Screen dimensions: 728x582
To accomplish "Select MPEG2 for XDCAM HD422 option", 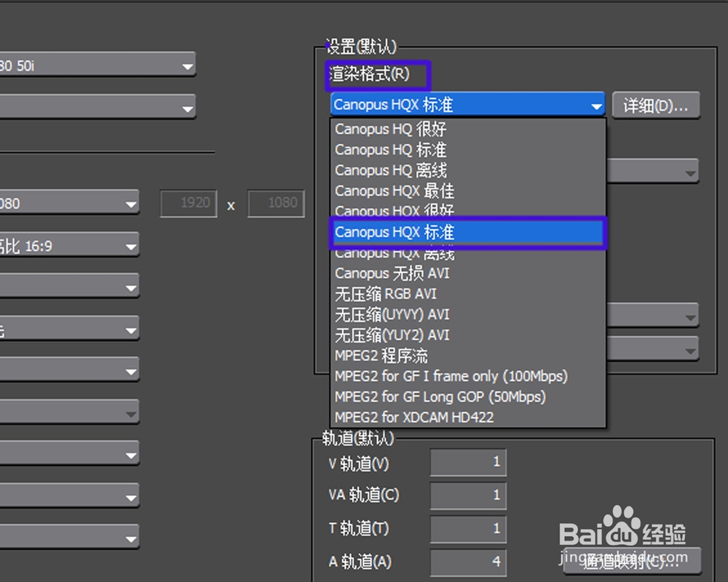I will 467,417.
